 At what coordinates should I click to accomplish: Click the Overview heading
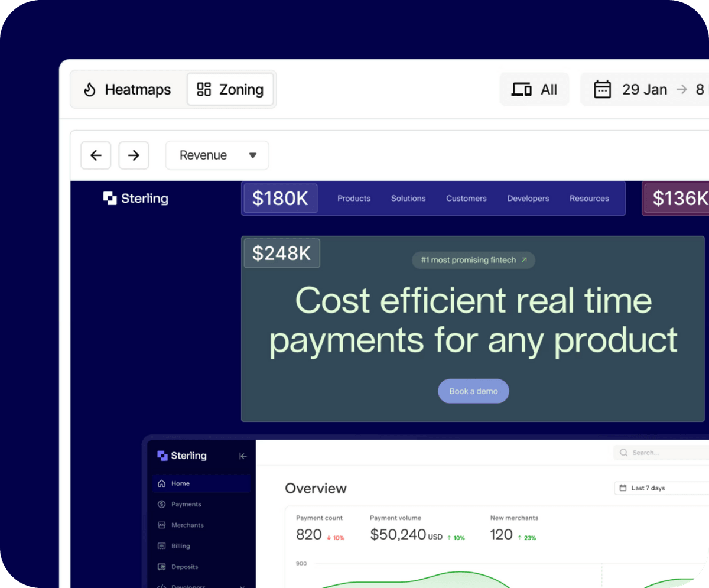click(316, 489)
